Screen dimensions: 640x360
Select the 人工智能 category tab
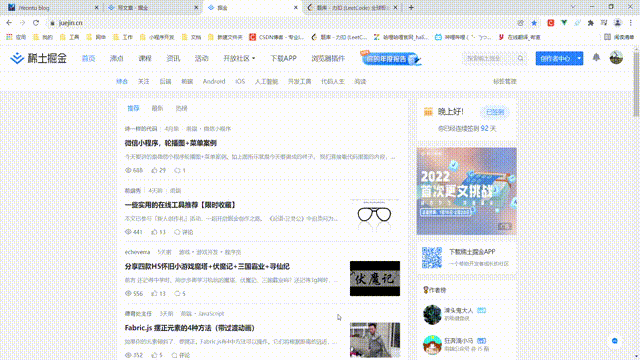[x=267, y=82]
